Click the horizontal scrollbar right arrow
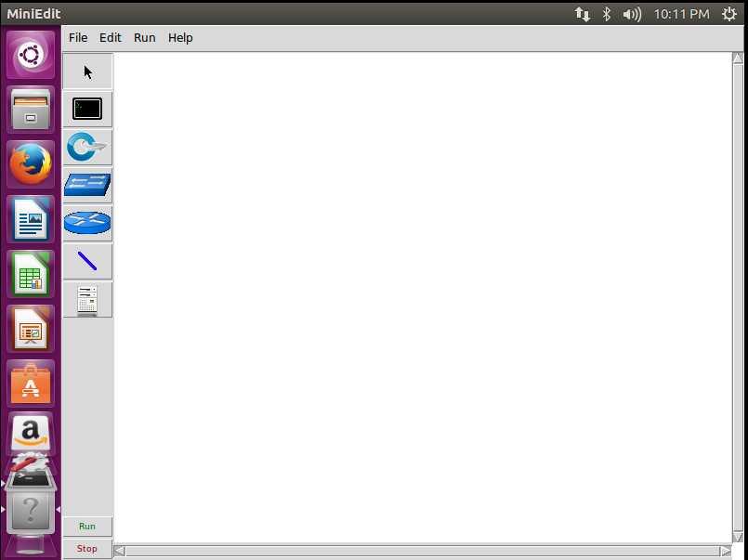This screenshot has height=560, width=748. pos(726,552)
